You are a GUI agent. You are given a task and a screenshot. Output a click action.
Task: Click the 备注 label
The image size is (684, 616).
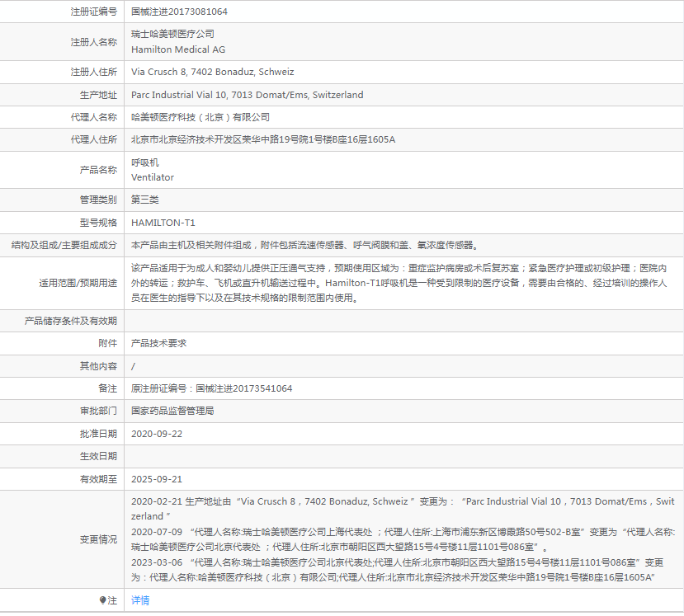pyautogui.click(x=108, y=388)
